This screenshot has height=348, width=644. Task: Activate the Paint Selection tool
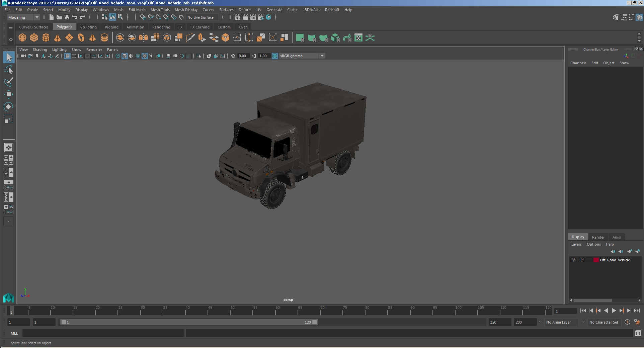[9, 82]
